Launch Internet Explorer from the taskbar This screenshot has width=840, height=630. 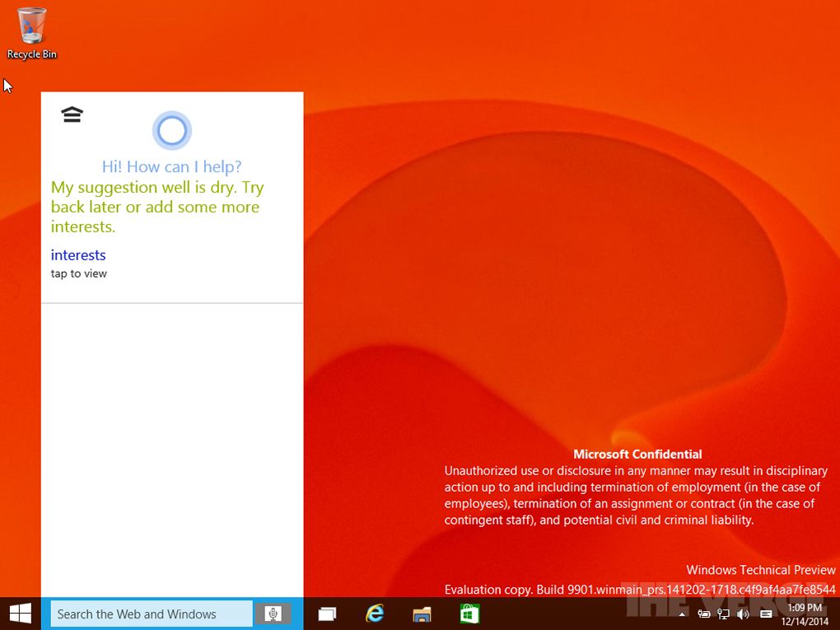376,614
